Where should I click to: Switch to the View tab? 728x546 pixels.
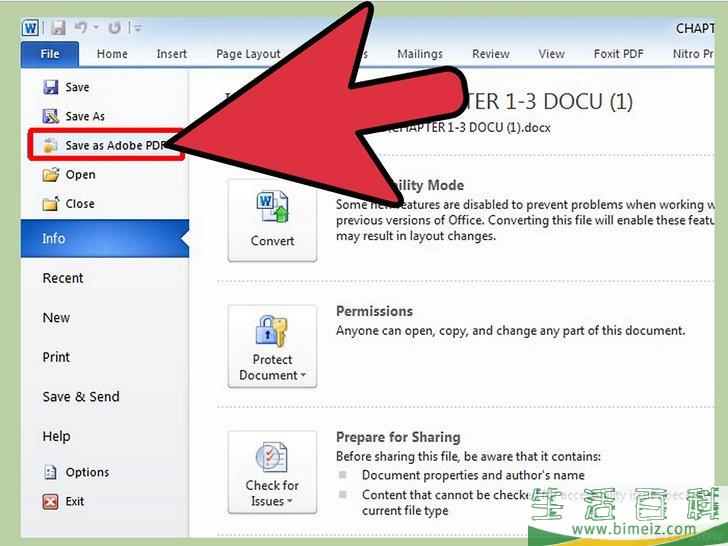pos(551,54)
